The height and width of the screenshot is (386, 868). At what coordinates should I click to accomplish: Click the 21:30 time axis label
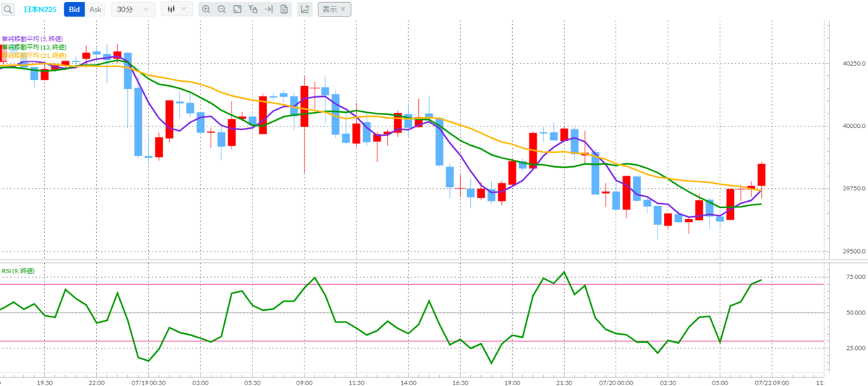[x=564, y=382]
